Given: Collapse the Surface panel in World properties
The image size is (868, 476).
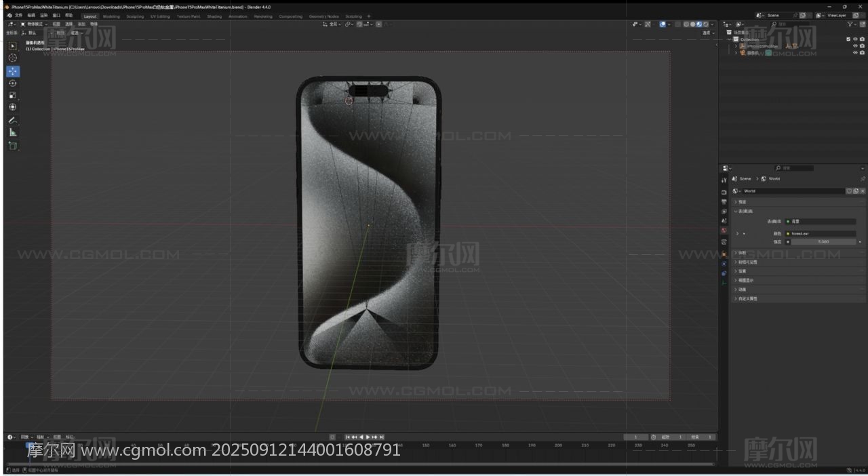Looking at the screenshot, I should click(x=735, y=211).
